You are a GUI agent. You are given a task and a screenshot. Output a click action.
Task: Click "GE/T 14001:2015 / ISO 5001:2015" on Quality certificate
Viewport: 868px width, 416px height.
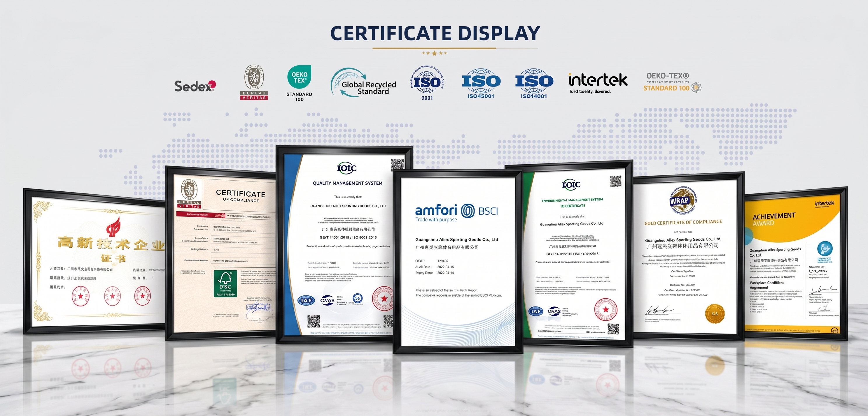348,237
